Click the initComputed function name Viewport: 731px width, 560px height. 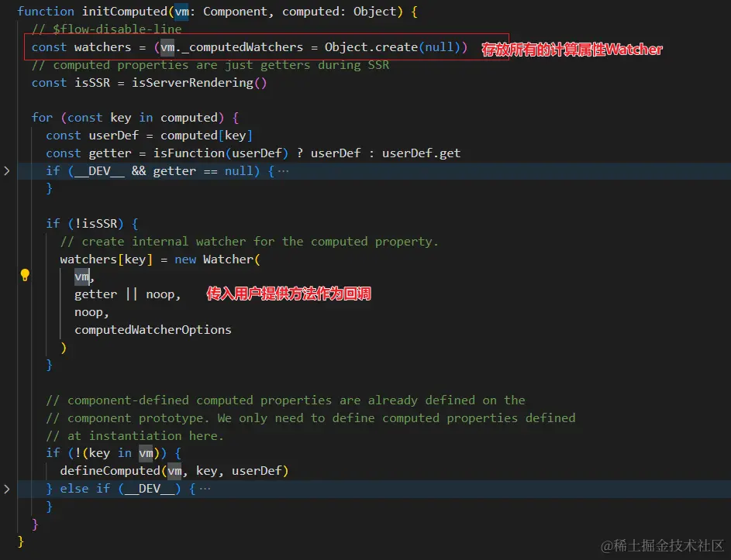click(125, 11)
